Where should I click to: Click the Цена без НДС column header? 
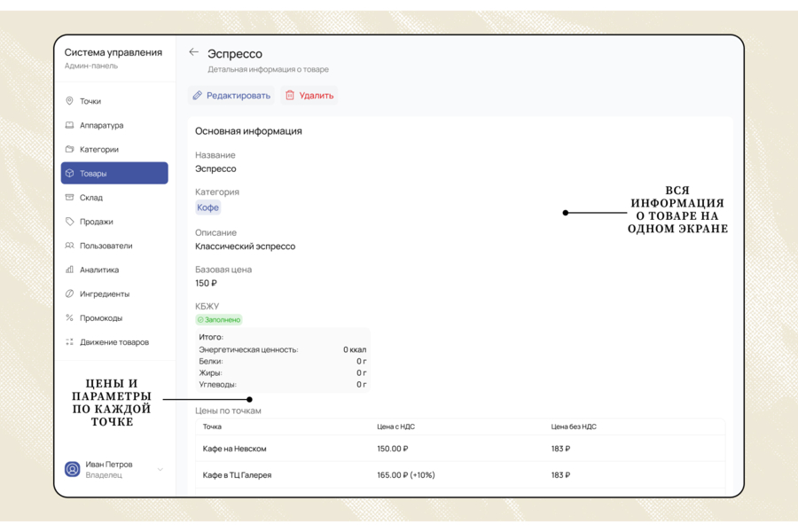574,426
